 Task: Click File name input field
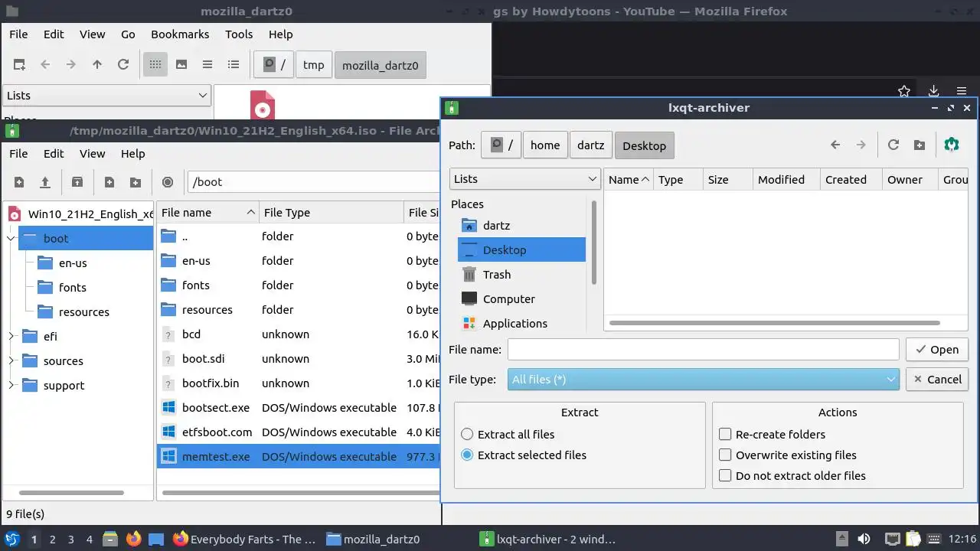click(703, 350)
